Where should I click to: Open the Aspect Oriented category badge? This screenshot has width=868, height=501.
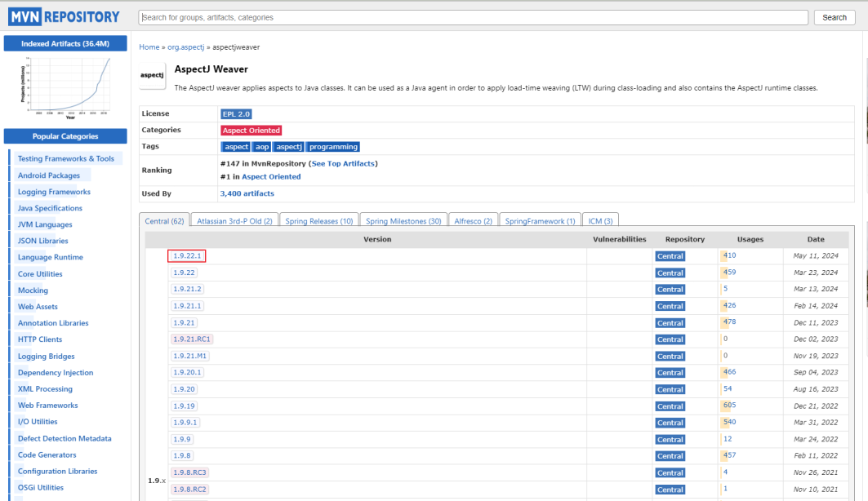(x=251, y=131)
